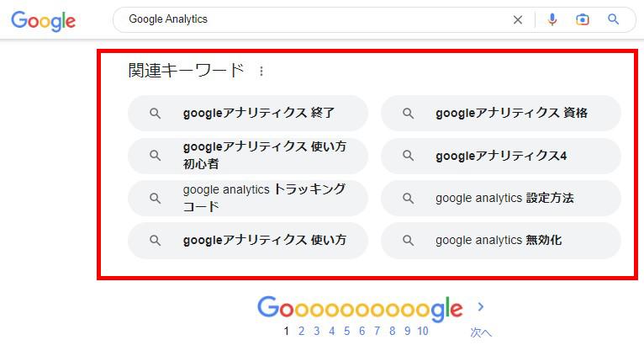Open the three-dot menu beside 関連キーワード
This screenshot has width=644, height=356.
[x=261, y=72]
